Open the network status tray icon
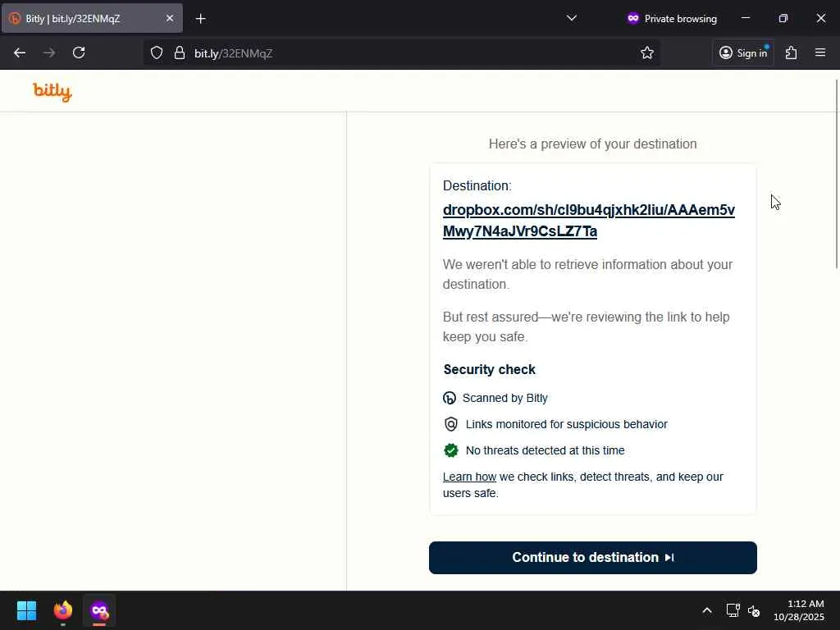840x630 pixels. pos(733,610)
